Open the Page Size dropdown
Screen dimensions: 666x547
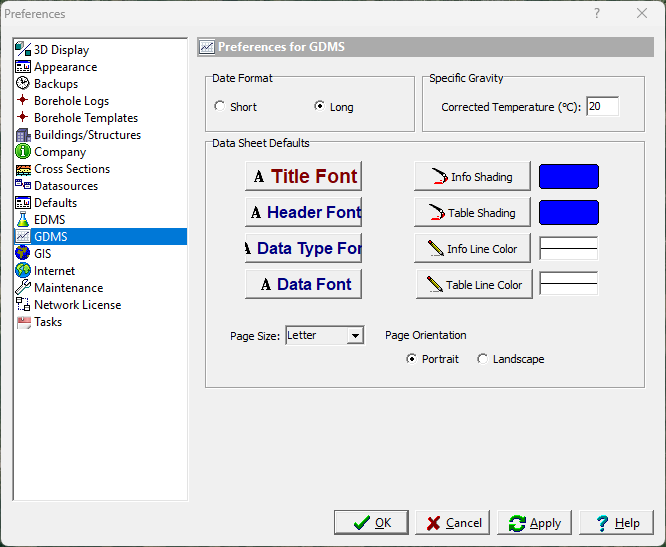[355, 336]
